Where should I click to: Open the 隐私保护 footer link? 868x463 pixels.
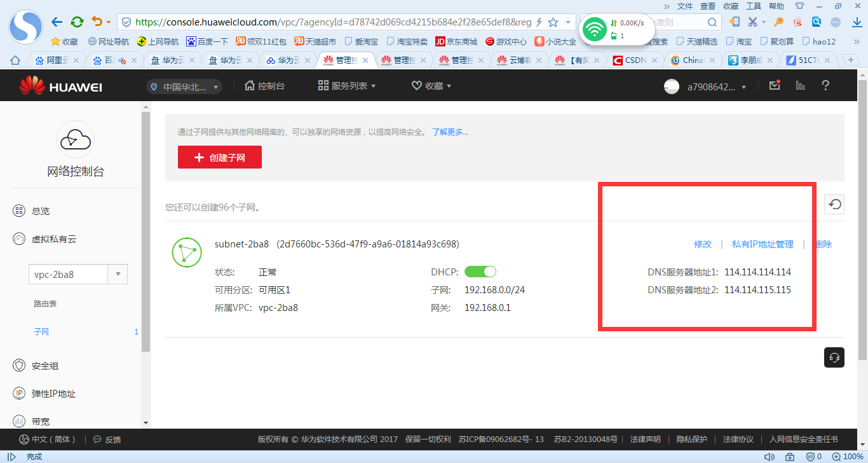click(x=691, y=439)
